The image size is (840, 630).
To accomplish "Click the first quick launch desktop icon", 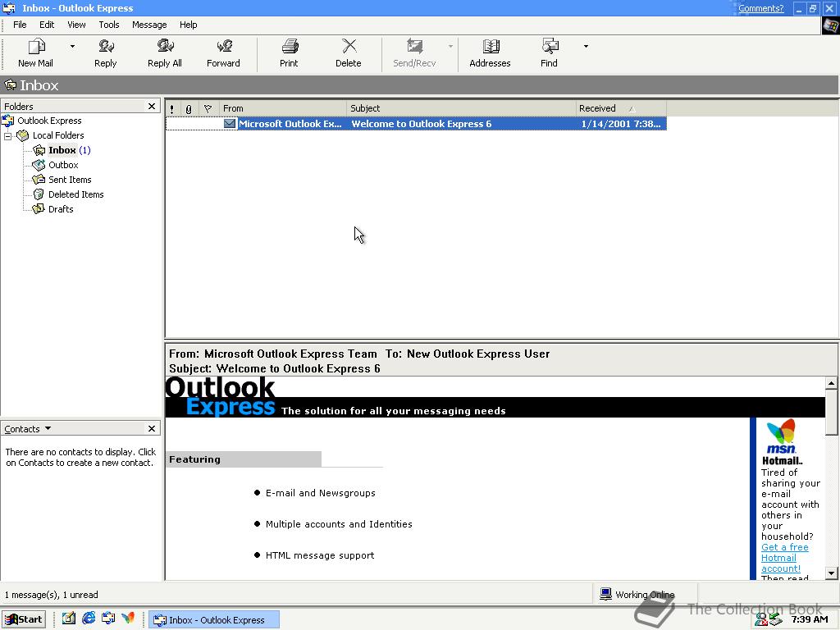I will point(69,619).
